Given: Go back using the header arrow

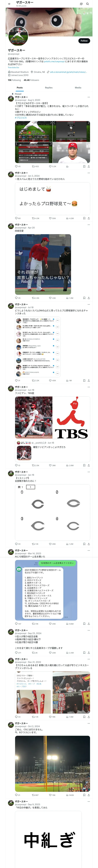Looking at the screenshot, I should click(9, 4).
